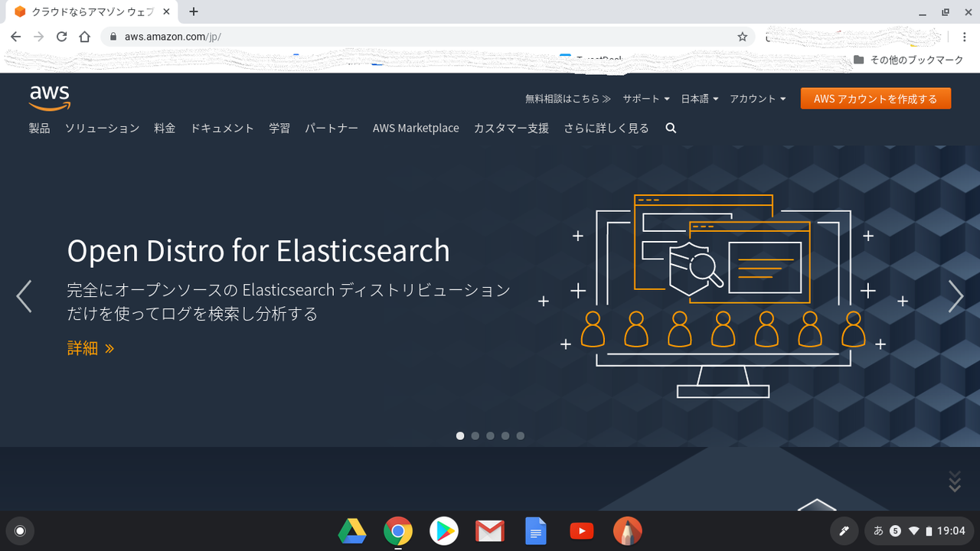Image resolution: width=980 pixels, height=551 pixels.
Task: Open Google Play Store from the shelf
Action: tap(444, 531)
